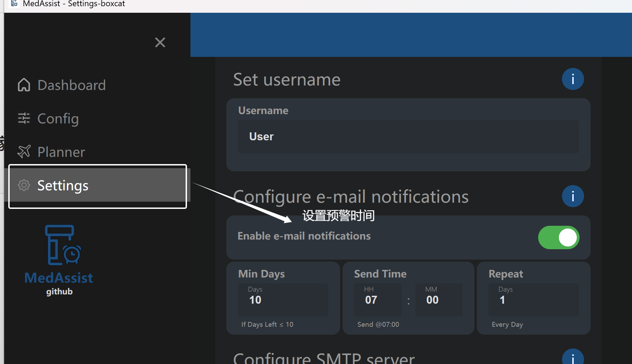The height and width of the screenshot is (364, 632).
Task: Click the Settings gear icon
Action: [24, 185]
